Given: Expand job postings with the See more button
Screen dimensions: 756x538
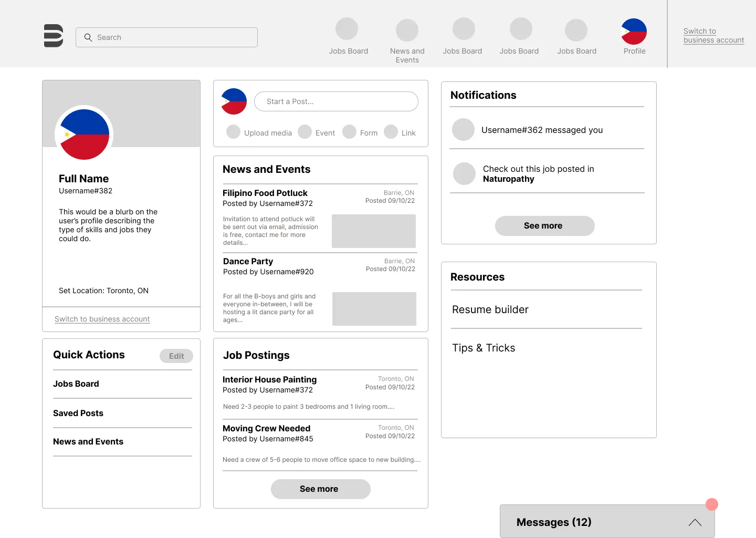Looking at the screenshot, I should click(320, 489).
